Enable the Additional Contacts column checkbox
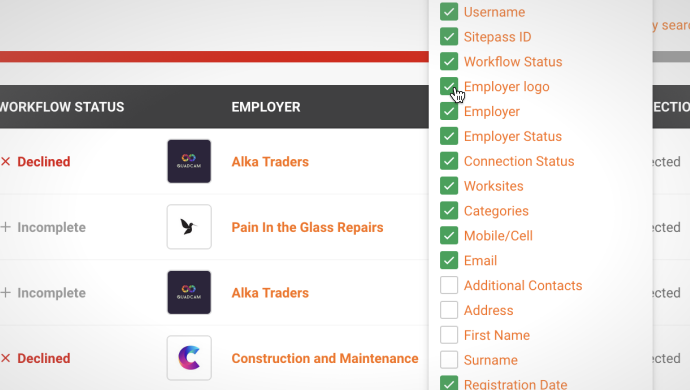Screen dimensions: 690x390 (449, 285)
